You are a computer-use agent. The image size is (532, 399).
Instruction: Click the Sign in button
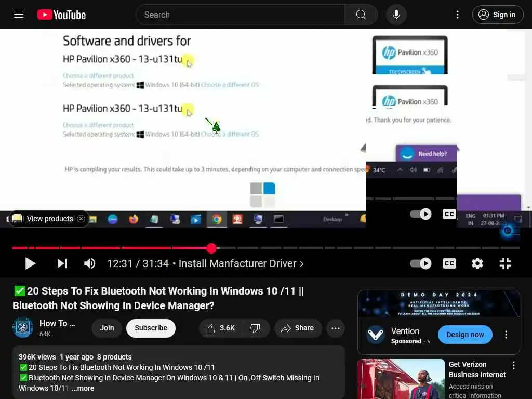click(x=497, y=15)
